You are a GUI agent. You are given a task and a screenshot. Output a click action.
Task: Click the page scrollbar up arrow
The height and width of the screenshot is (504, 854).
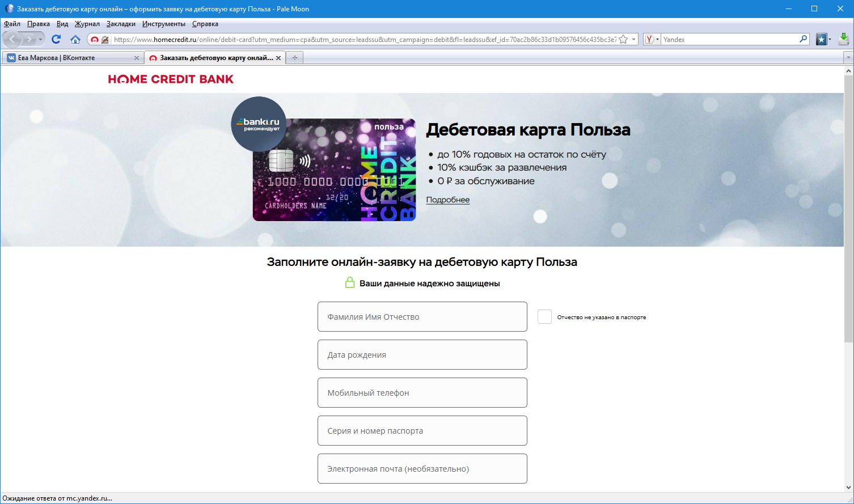pos(849,71)
